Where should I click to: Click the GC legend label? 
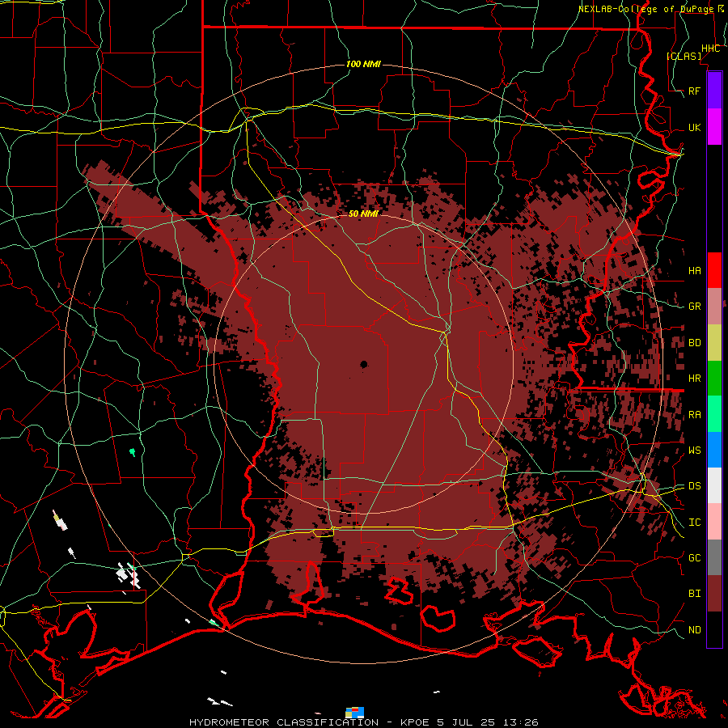694,558
